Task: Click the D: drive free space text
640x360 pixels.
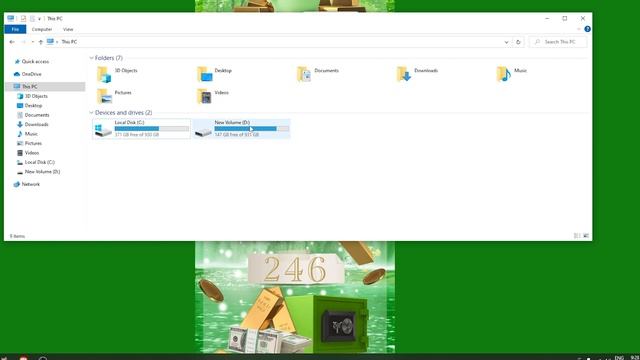Action: pyautogui.click(x=237, y=134)
